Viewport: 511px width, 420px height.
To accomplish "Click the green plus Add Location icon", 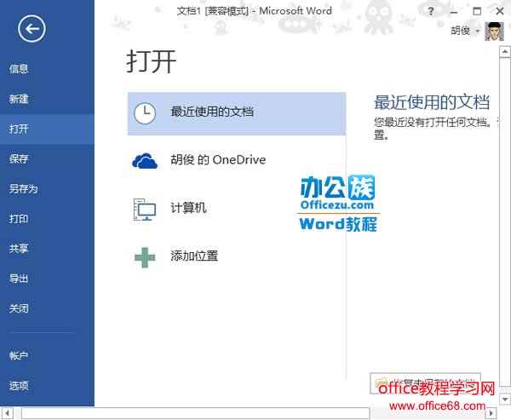I will (145, 257).
